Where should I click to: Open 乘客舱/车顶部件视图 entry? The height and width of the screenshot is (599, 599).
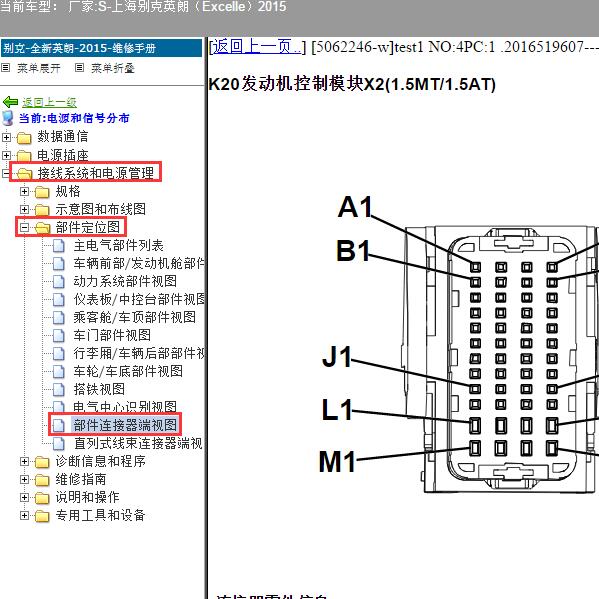point(134,317)
